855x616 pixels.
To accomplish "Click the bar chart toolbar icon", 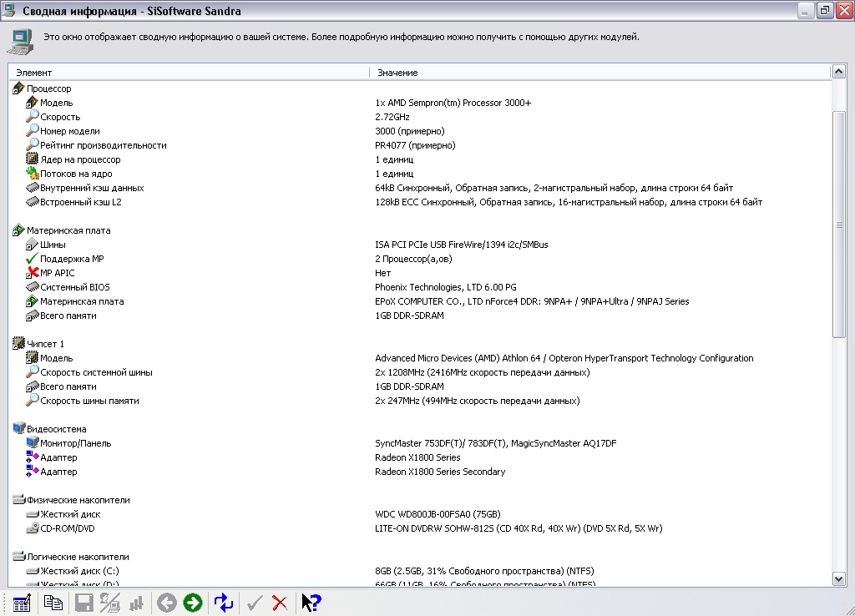I will (x=136, y=603).
